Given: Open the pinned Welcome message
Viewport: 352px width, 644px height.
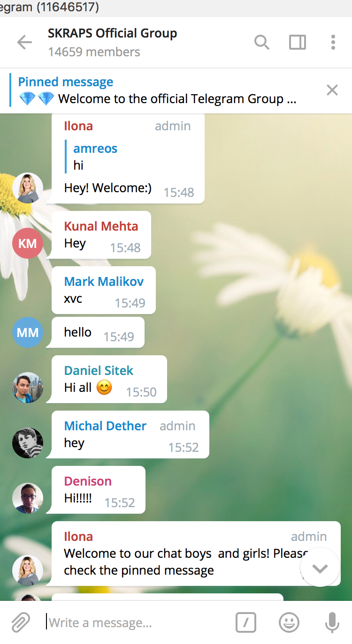Looking at the screenshot, I should (x=157, y=90).
